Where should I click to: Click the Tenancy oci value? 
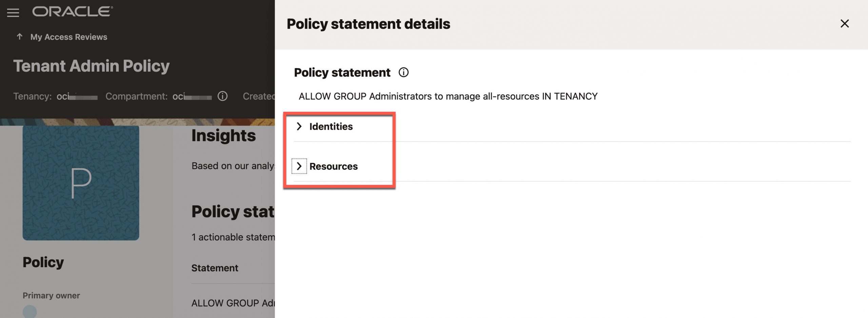pos(77,97)
